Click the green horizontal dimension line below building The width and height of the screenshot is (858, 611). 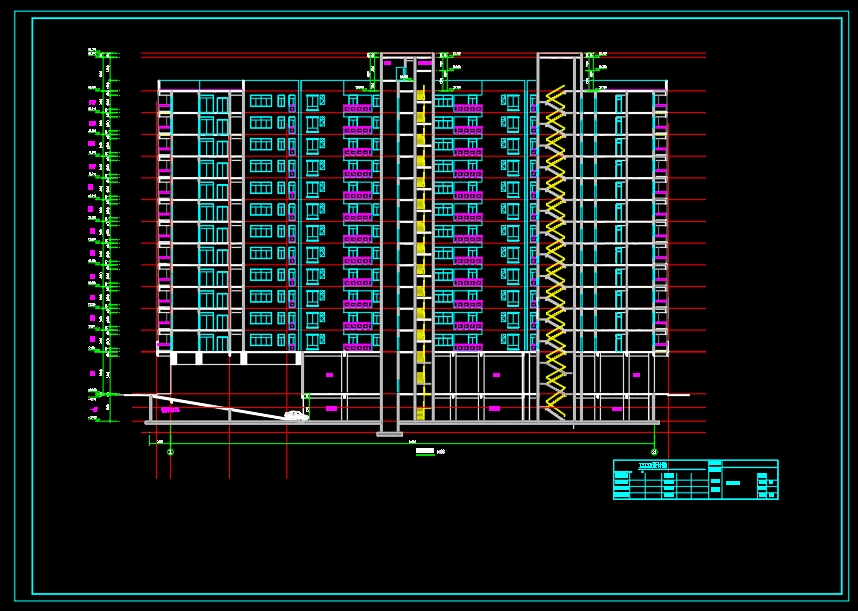pos(402,443)
